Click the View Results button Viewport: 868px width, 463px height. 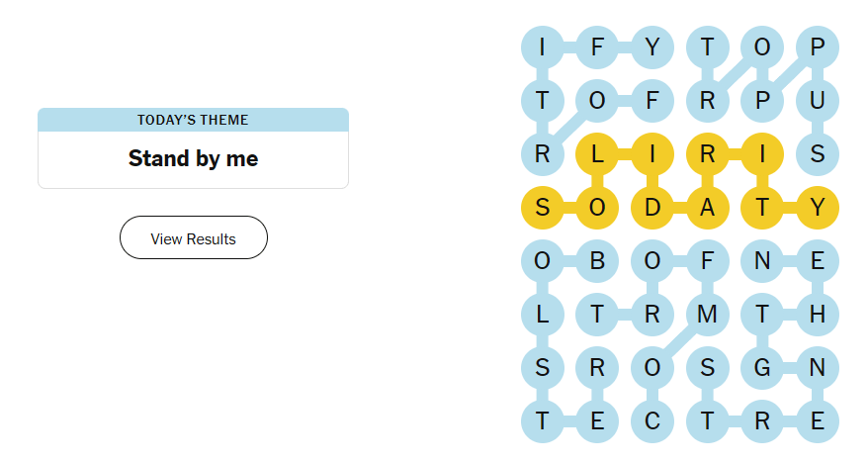click(x=193, y=237)
